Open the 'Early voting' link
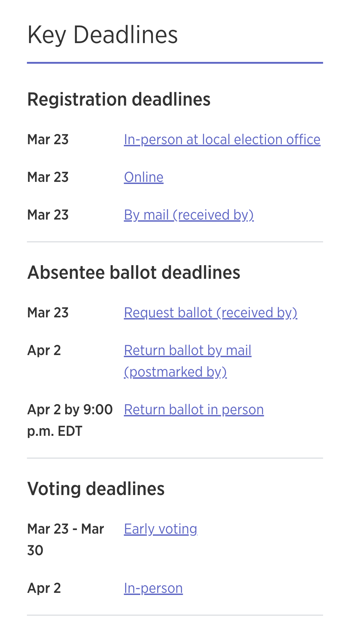Screen dimensions: 350x644 160,528
